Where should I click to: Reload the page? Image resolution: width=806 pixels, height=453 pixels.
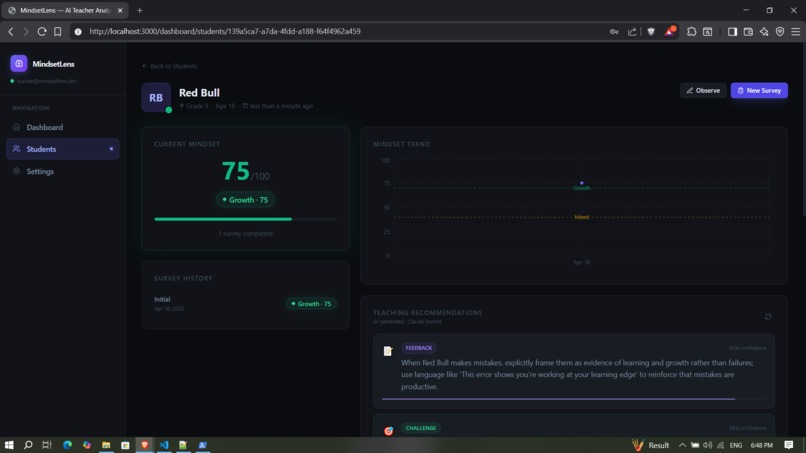pyautogui.click(x=42, y=31)
